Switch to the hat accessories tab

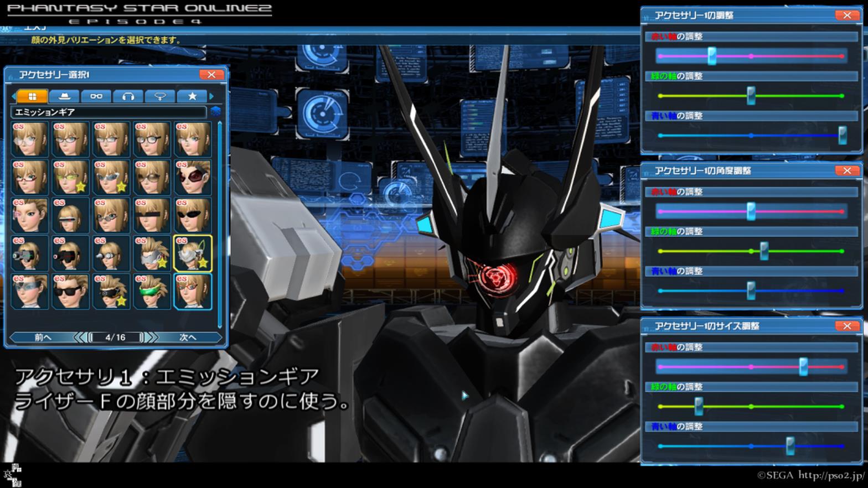(x=64, y=96)
